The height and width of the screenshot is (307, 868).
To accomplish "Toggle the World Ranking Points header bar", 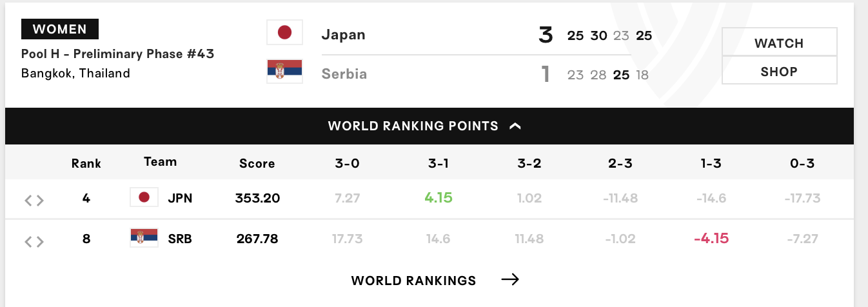I will coord(413,126).
